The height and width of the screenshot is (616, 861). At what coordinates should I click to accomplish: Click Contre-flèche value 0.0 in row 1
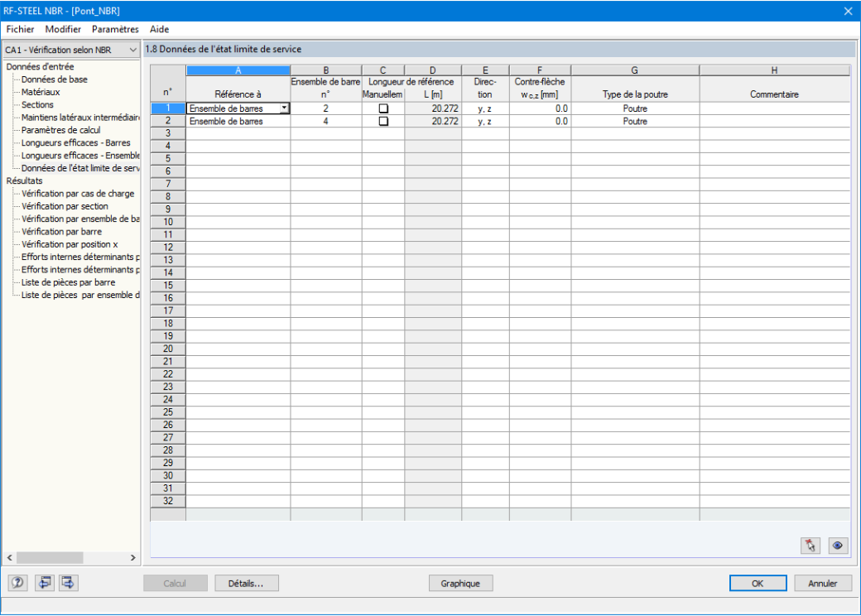[541, 108]
